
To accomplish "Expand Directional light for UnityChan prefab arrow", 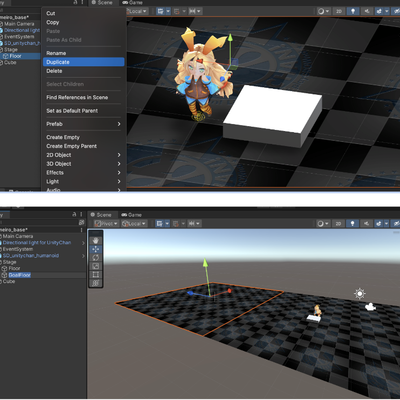I will pos(83,243).
